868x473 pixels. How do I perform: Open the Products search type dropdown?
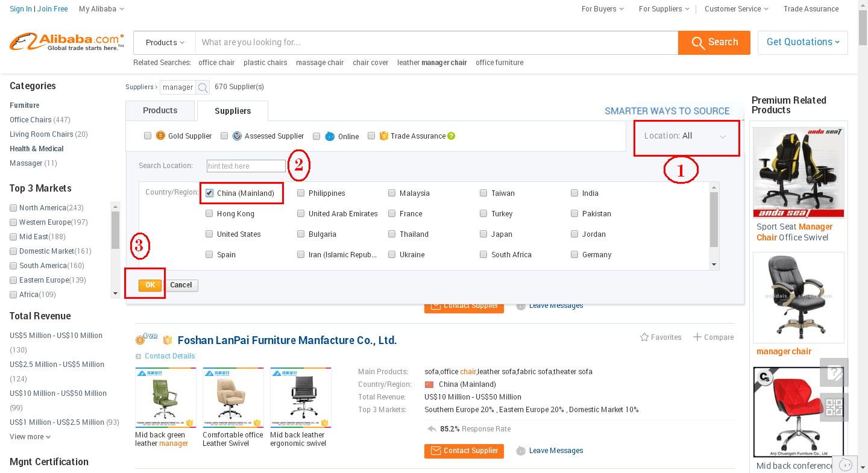click(x=165, y=43)
